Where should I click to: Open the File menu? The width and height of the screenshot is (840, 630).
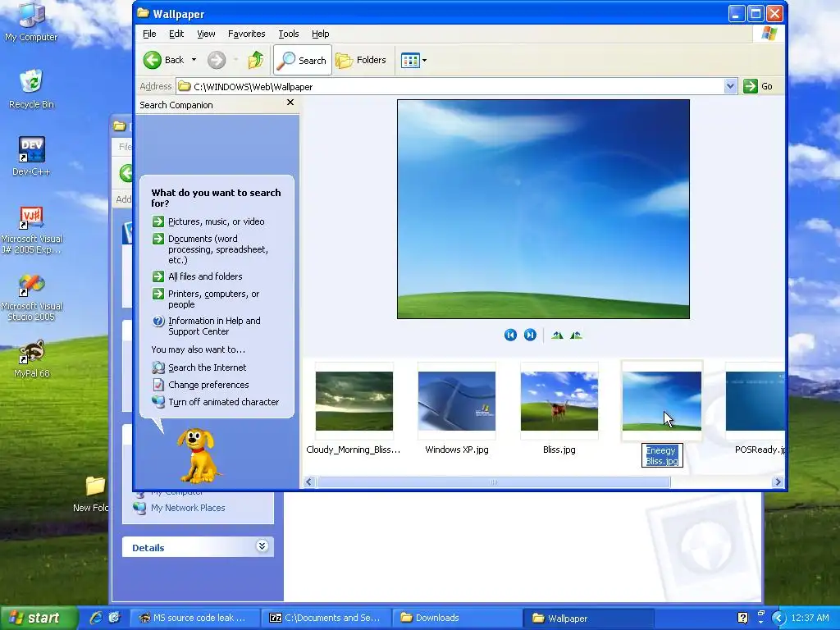pyautogui.click(x=149, y=34)
